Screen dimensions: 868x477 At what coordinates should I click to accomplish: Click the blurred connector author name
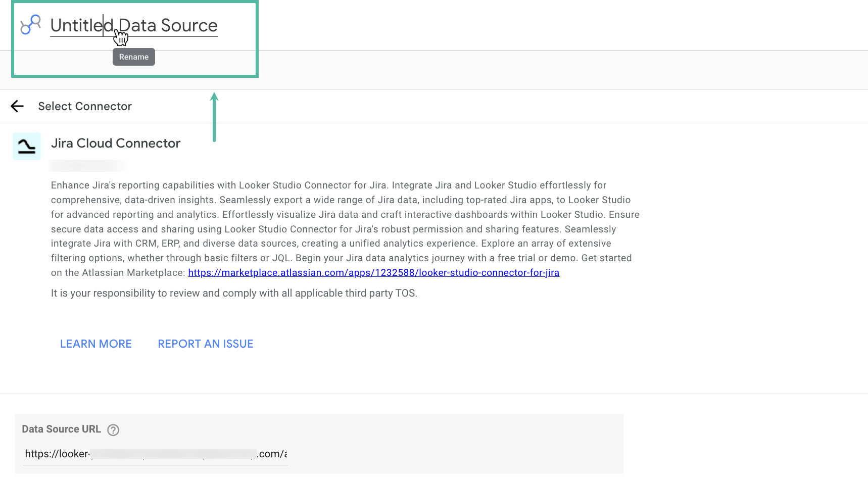click(87, 165)
